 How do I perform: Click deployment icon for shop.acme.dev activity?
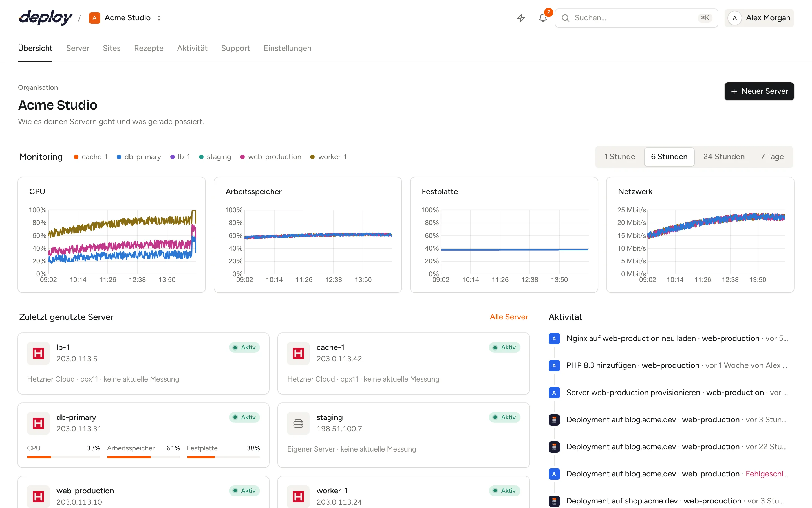(554, 501)
